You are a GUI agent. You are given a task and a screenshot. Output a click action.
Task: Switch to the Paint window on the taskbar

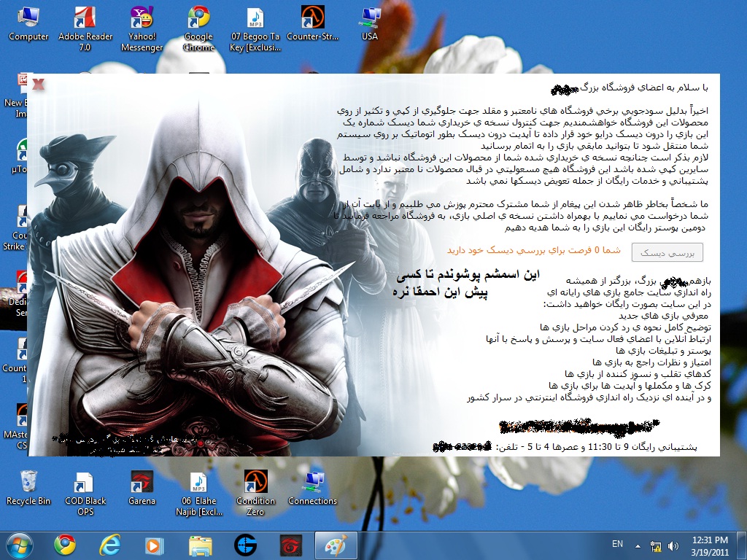coord(336,545)
